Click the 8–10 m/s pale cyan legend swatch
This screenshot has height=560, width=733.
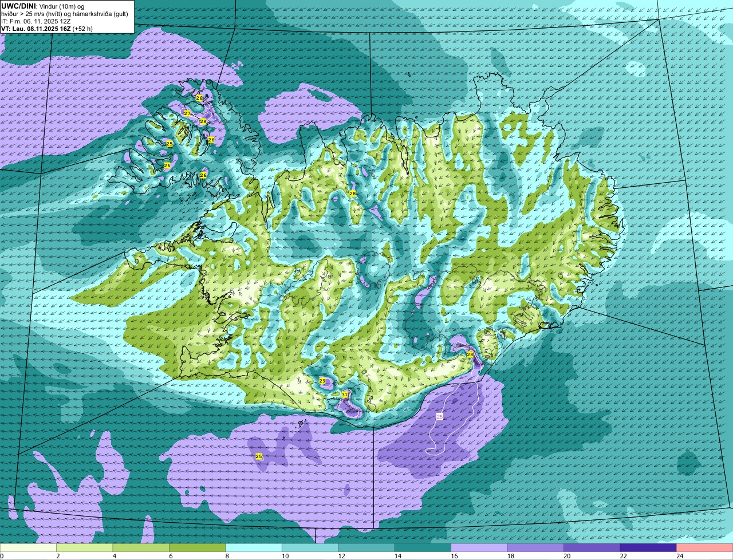(254, 547)
